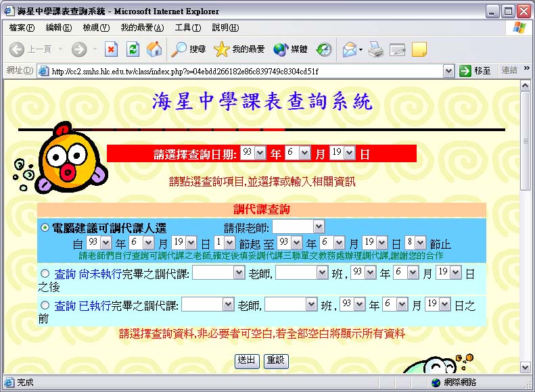Open the Search (搜尋) toolbar button
535x392 pixels.
coord(188,49)
